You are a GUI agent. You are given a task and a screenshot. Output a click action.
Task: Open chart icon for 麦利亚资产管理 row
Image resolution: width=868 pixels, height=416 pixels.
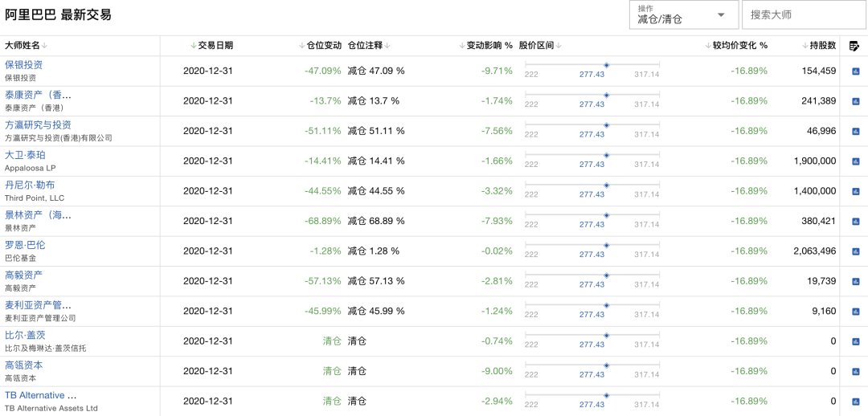(855, 312)
